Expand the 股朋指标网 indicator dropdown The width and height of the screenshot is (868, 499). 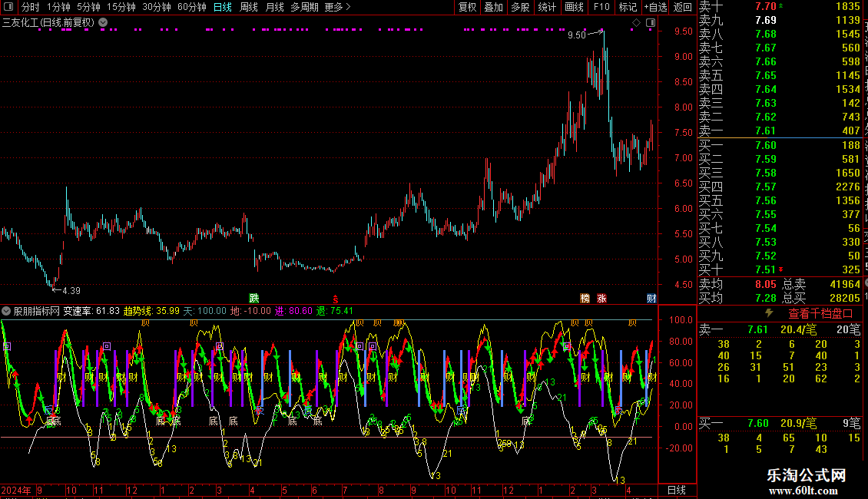click(5, 311)
